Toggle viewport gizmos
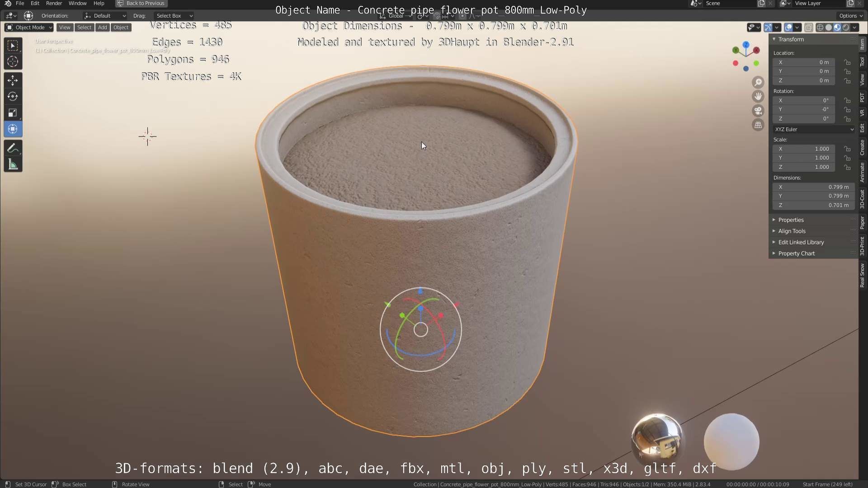 768,28
